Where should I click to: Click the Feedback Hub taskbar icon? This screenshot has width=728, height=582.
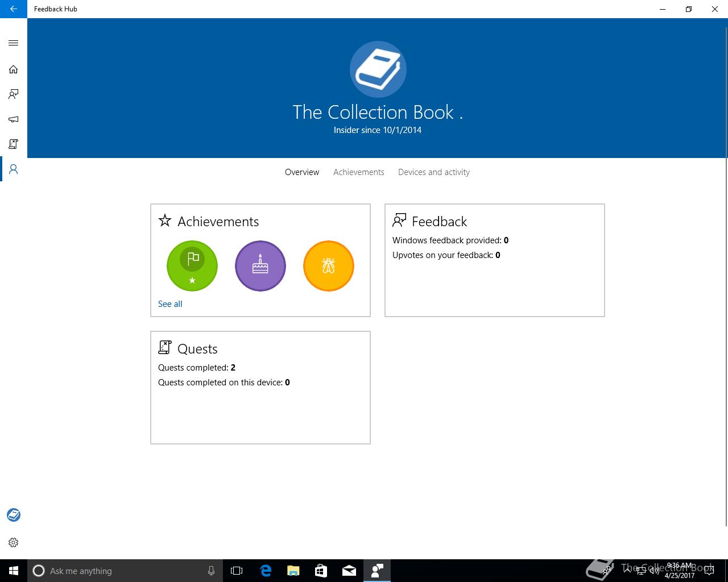(377, 571)
